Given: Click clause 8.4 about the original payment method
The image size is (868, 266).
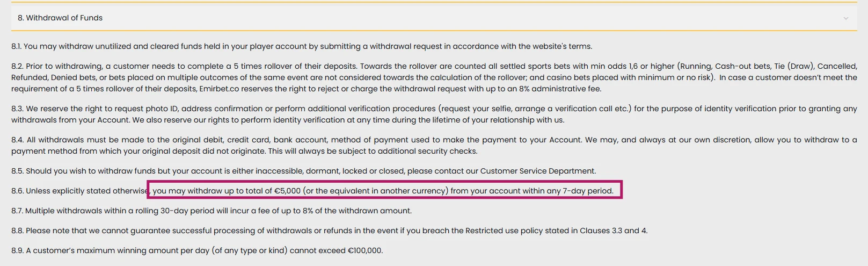Looking at the screenshot, I should tap(434, 145).
